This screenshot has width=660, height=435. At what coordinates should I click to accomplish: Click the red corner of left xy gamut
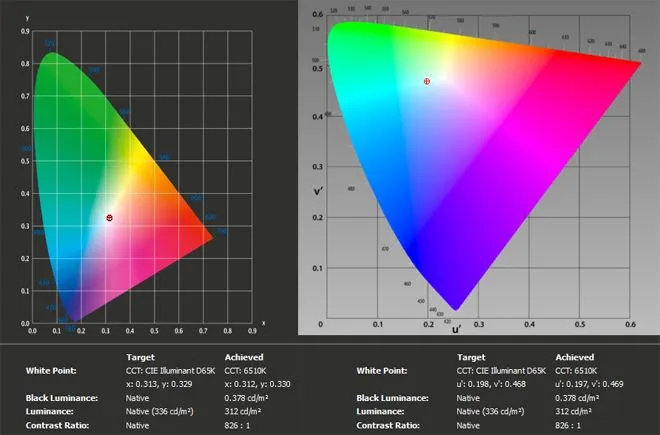pyautogui.click(x=211, y=238)
